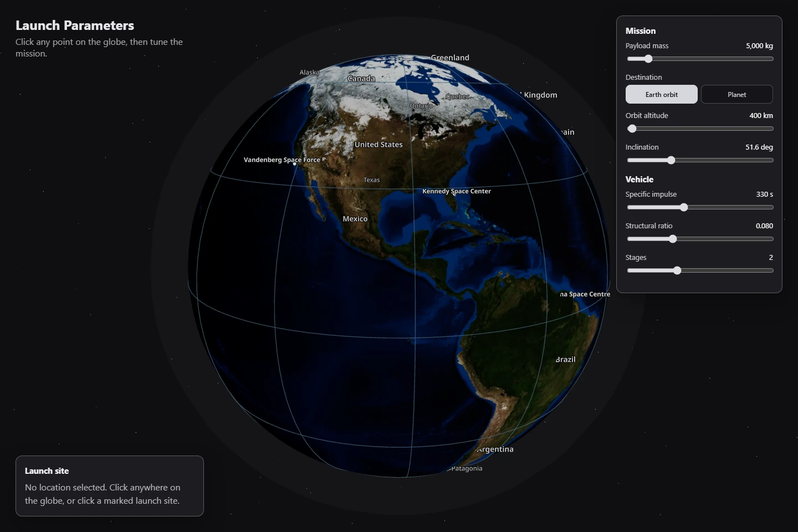Click the Inclination slider handle
The height and width of the screenshot is (532, 798).
[x=671, y=160]
